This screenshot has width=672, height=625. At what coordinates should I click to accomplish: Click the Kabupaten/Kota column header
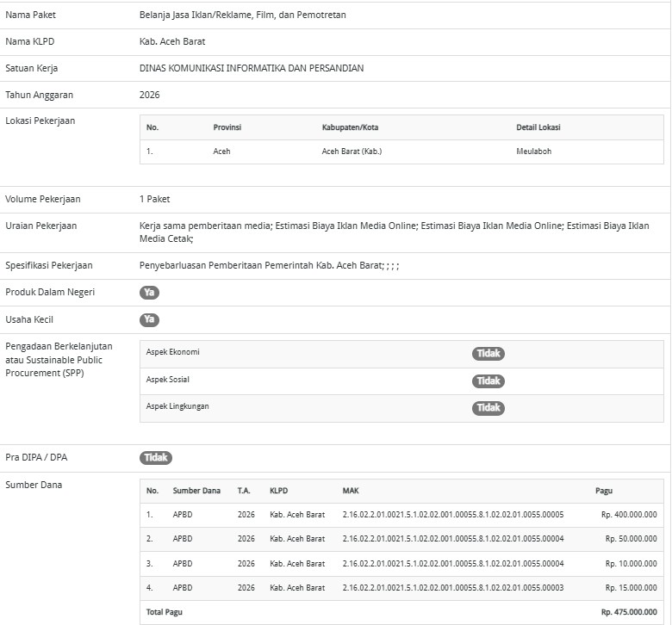coord(350,127)
